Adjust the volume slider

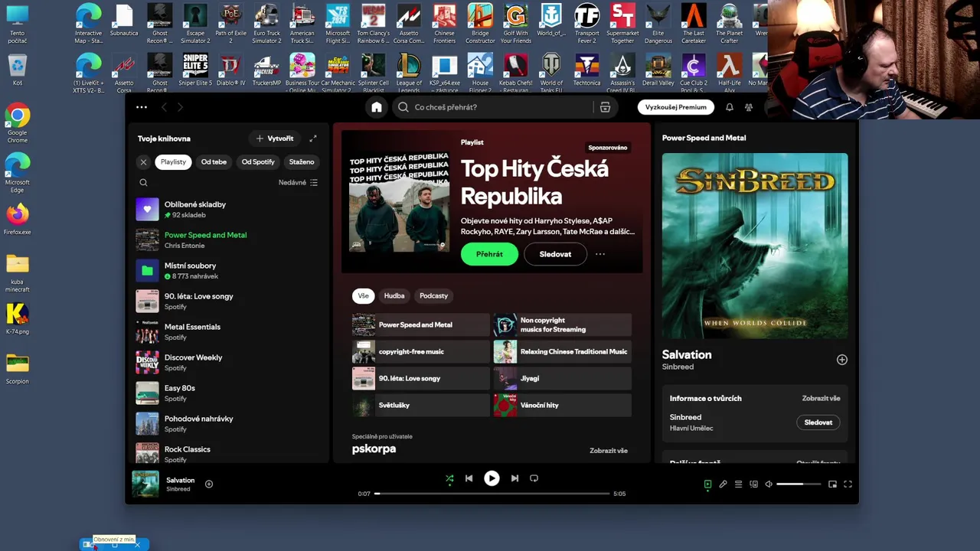[798, 484]
